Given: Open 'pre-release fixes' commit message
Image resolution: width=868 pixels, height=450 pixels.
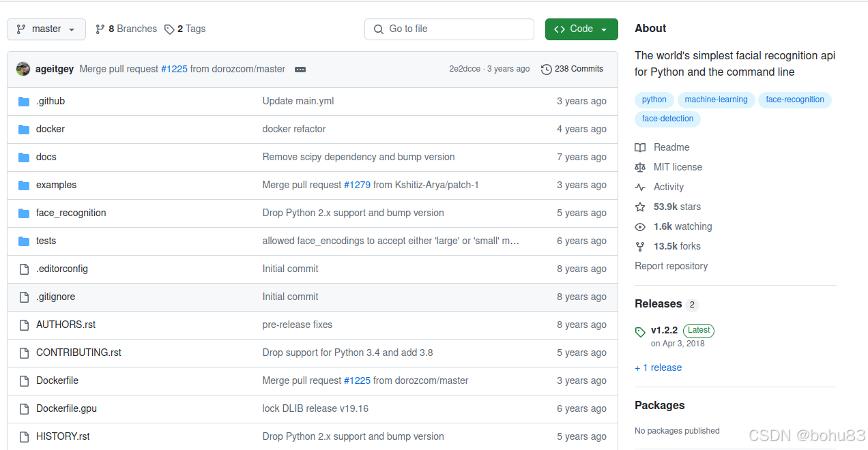Looking at the screenshot, I should click(x=298, y=325).
